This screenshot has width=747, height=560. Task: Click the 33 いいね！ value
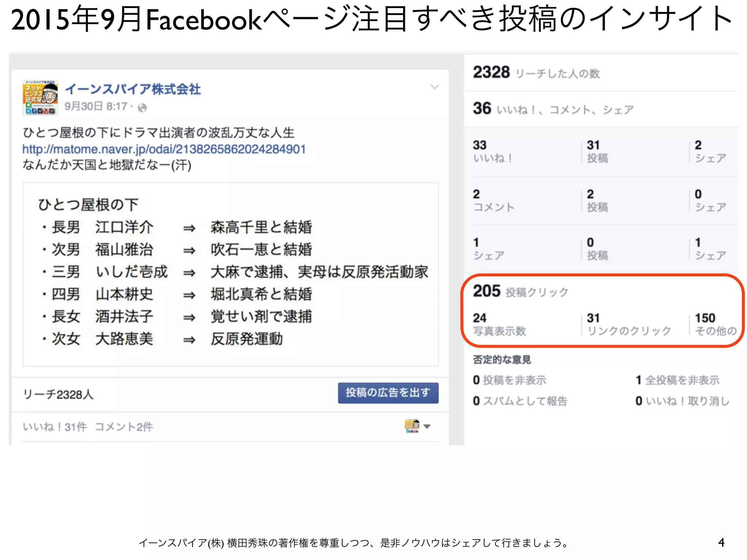492,151
